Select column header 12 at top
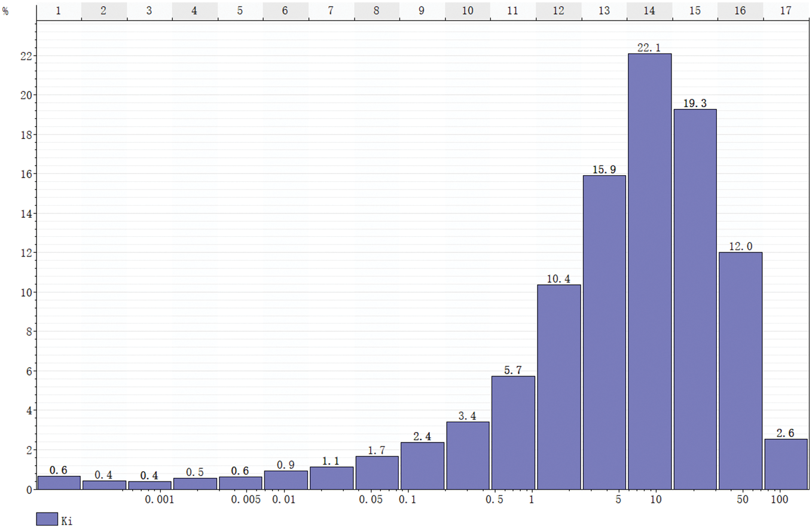Screen dimensions: 812x528 pos(558,11)
